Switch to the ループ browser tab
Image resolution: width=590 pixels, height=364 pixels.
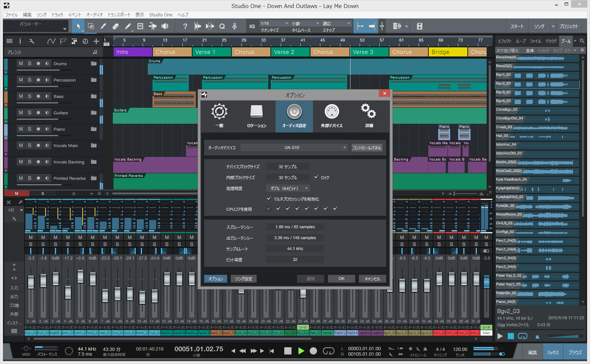[521, 41]
